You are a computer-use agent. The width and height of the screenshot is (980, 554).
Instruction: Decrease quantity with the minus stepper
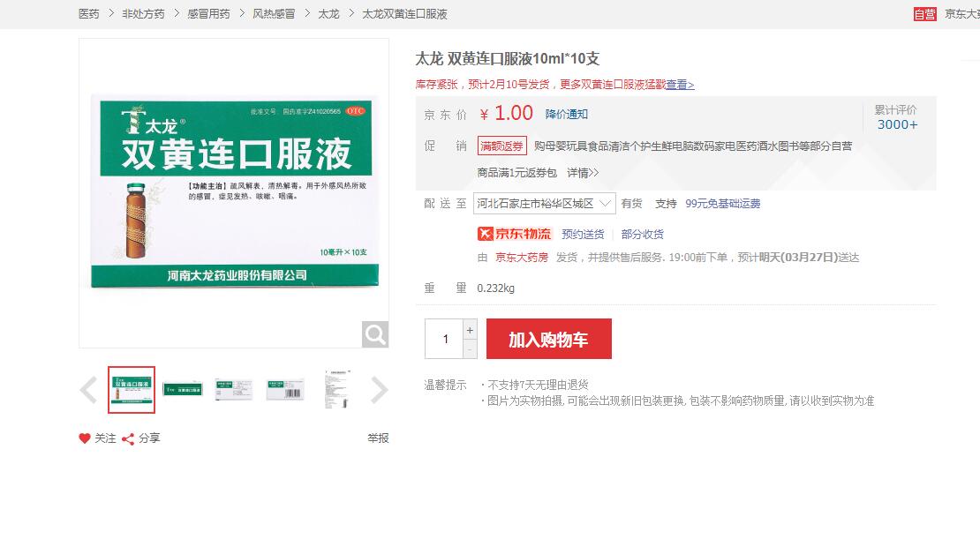point(470,349)
